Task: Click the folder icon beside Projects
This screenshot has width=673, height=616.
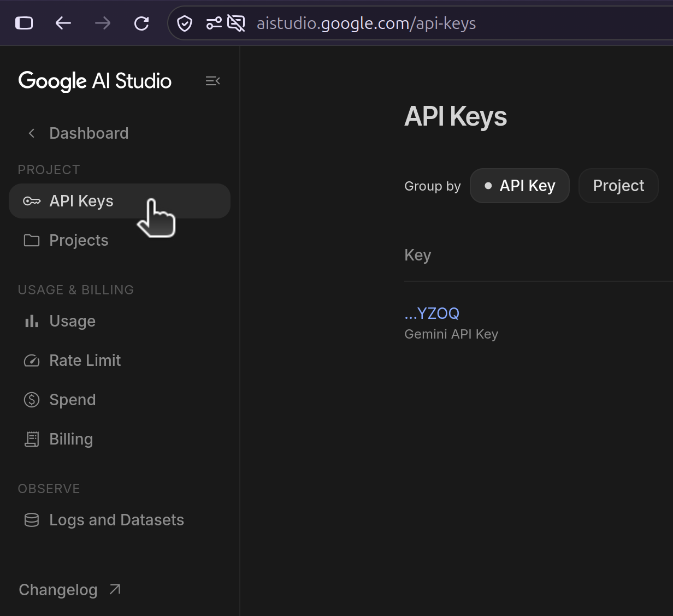Action: pos(32,240)
